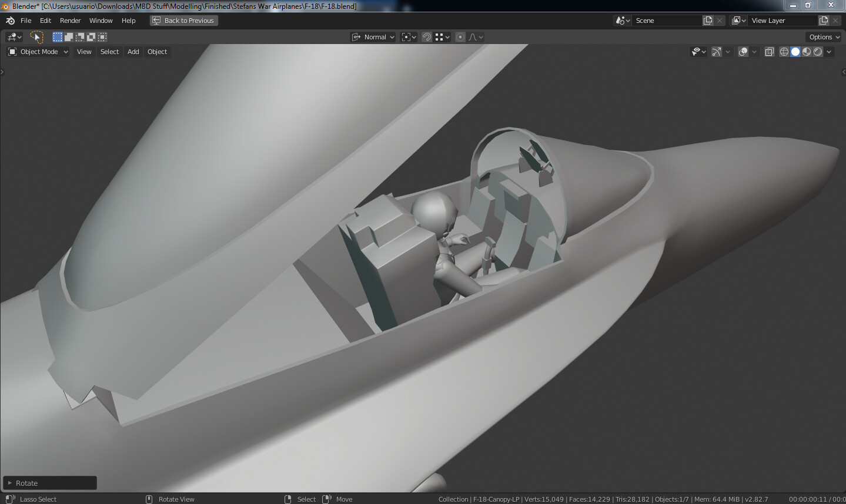This screenshot has height=504, width=846.
Task: Expand the gizmo options dropdown
Action: pyautogui.click(x=728, y=52)
